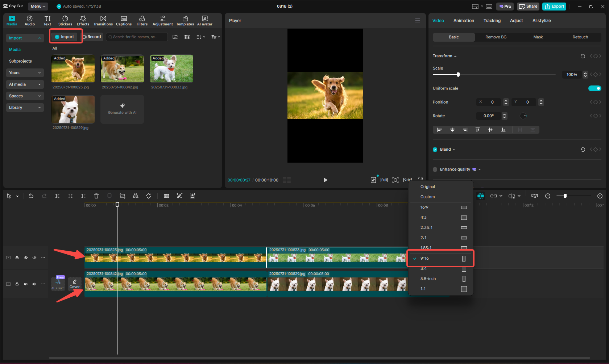Screen dimensions: 609x364
Task: Open the AI Avatar panel
Action: click(205, 20)
